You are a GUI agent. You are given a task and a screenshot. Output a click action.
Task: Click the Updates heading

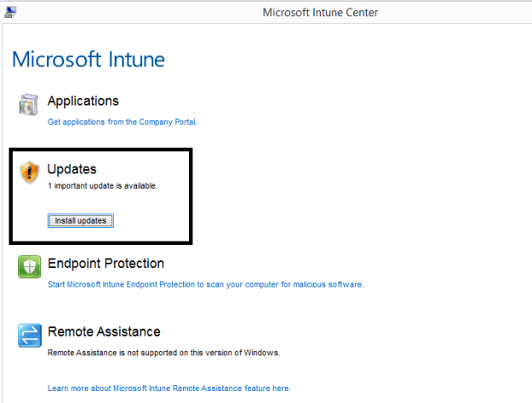[x=72, y=169]
